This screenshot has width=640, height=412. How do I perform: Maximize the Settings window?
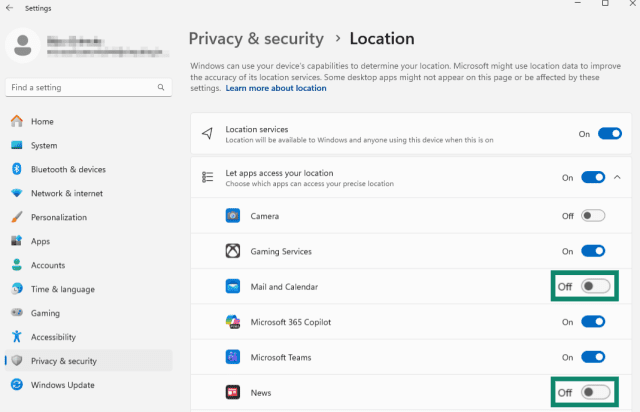coord(605,3)
